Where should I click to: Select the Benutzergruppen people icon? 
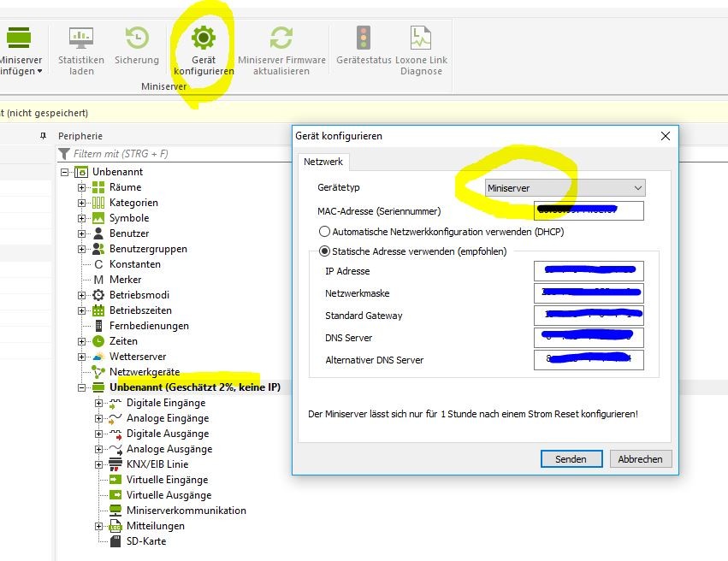coord(98,249)
